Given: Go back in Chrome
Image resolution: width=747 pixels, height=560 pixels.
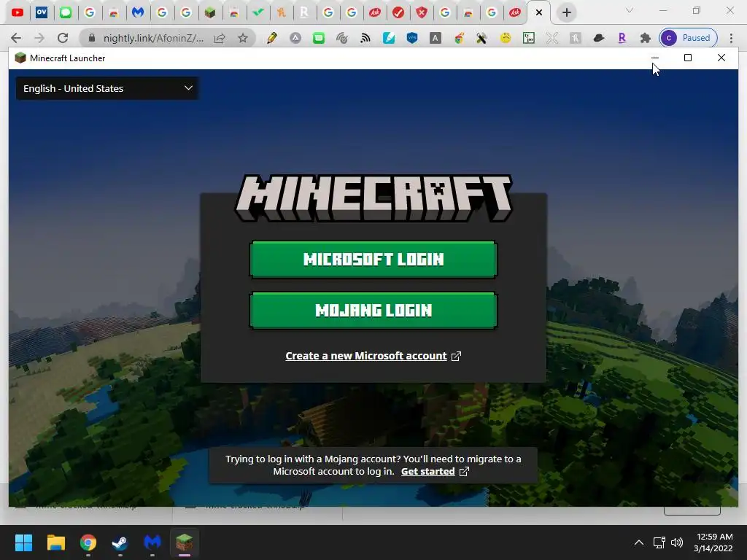Looking at the screenshot, I should 16,38.
